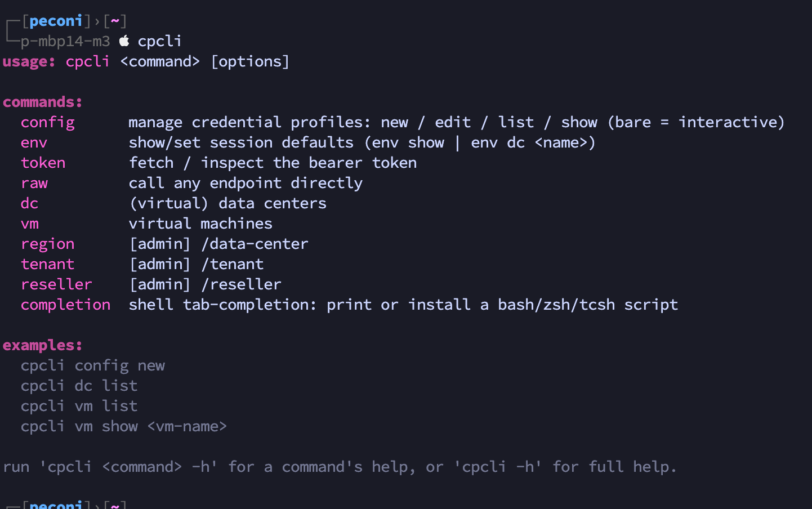The height and width of the screenshot is (509, 812).
Task: Click the 'cpcli vm show <vm-name>' example
Action: point(124,426)
